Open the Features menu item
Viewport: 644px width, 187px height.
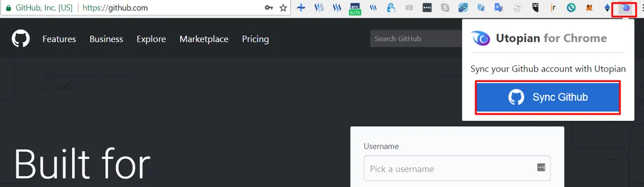(59, 39)
